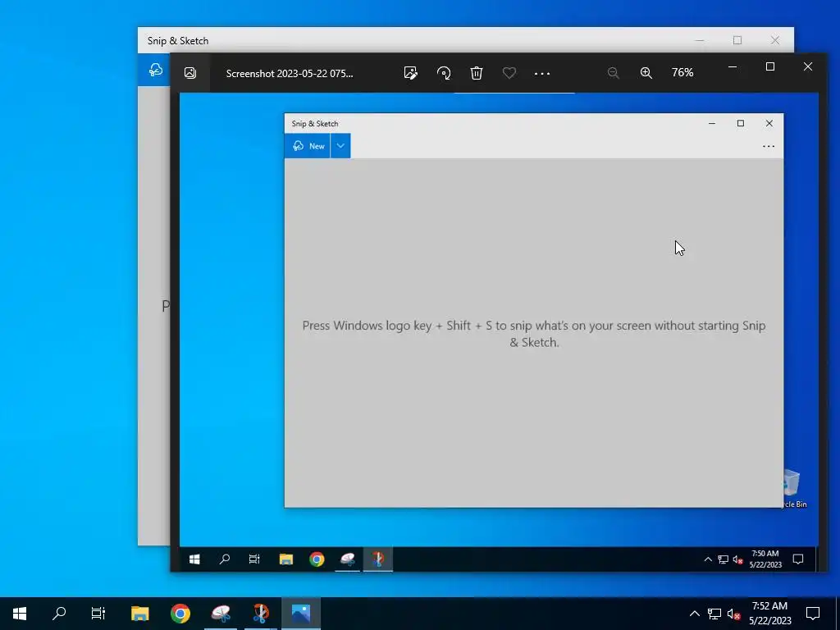Click the Edit image icon in Photos
This screenshot has height=630, width=840.
point(411,73)
